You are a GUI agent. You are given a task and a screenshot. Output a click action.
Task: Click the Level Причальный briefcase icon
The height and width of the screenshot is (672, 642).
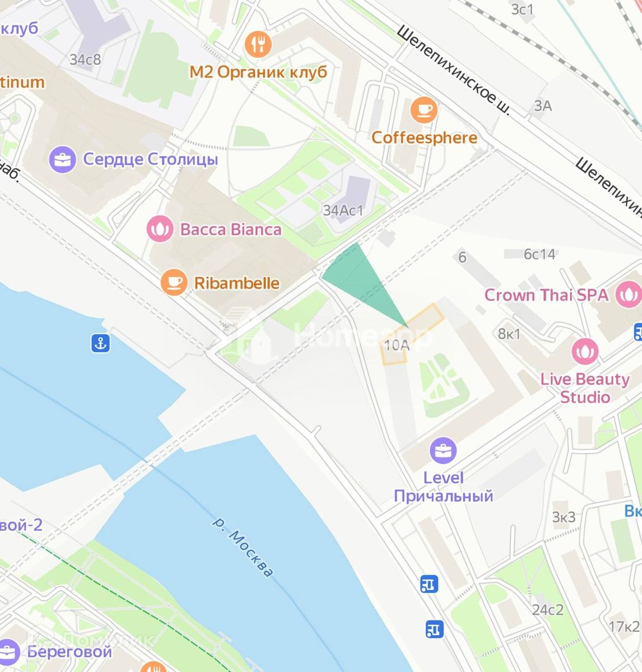click(443, 450)
